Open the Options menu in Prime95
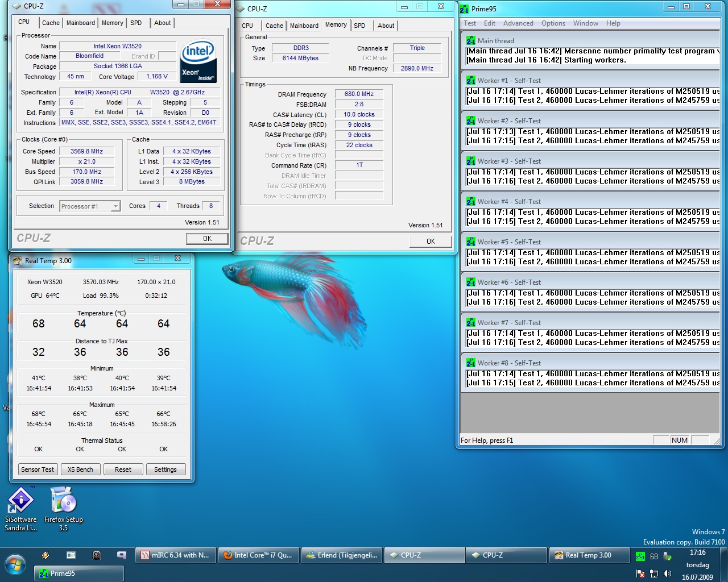The image size is (728, 582). coord(553,23)
